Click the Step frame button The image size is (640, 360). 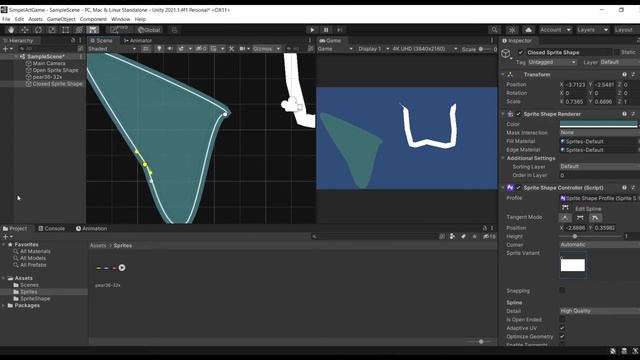[340, 30]
